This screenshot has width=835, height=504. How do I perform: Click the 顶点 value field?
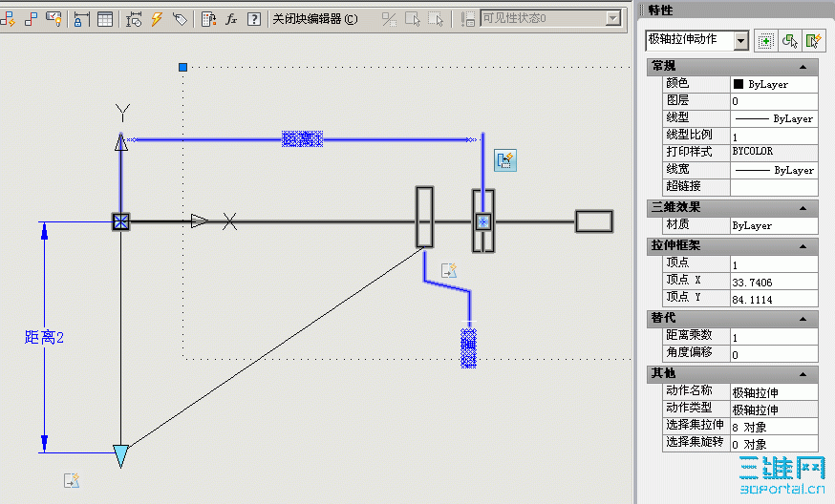pos(774,264)
